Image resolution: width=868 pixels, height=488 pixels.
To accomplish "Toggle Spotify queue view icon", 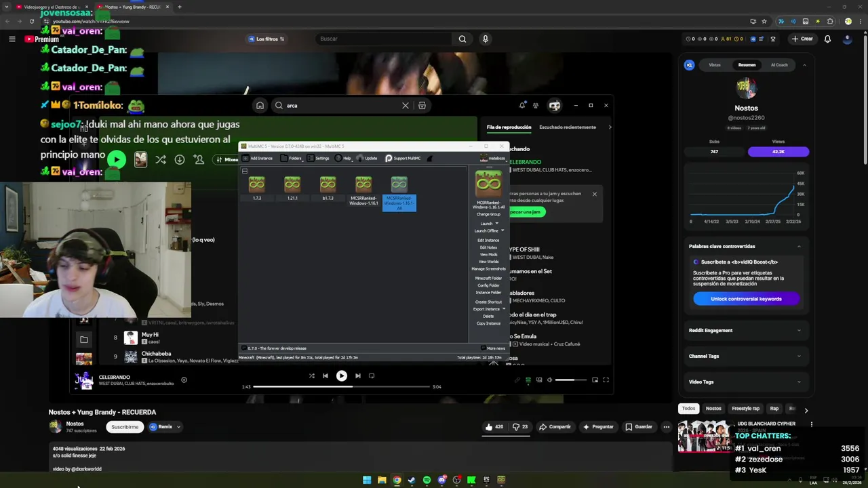I will pos(528,380).
